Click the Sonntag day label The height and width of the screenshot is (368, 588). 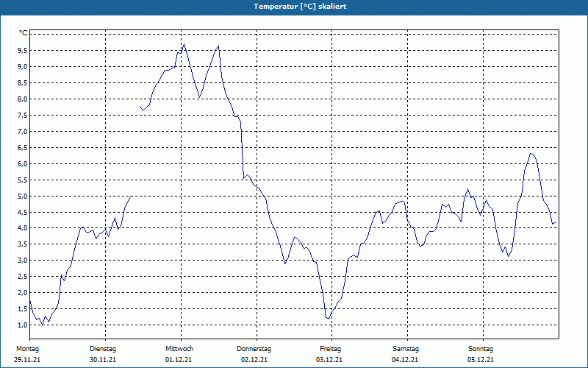[x=481, y=349]
